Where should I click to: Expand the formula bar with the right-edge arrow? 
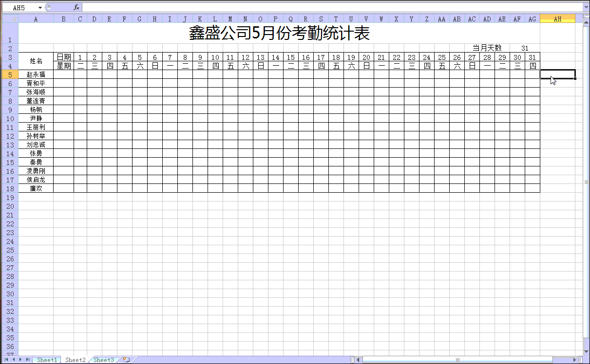[x=586, y=7]
